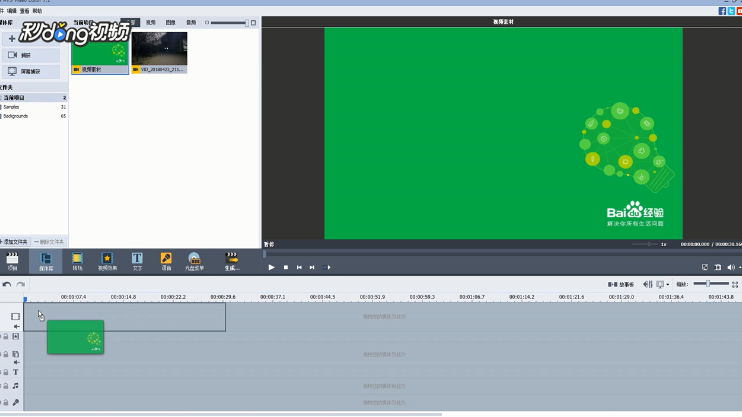Click the audio mixer icon in timeline toolbar

648,284
